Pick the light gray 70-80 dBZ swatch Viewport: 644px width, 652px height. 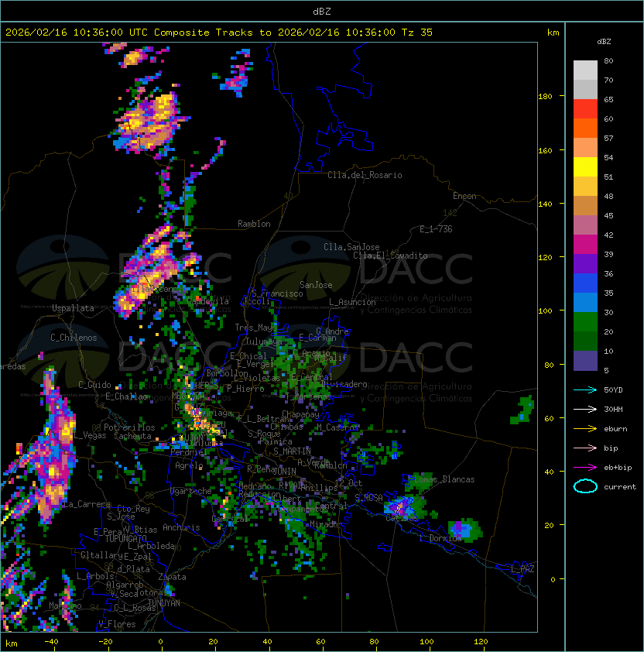[x=585, y=70]
